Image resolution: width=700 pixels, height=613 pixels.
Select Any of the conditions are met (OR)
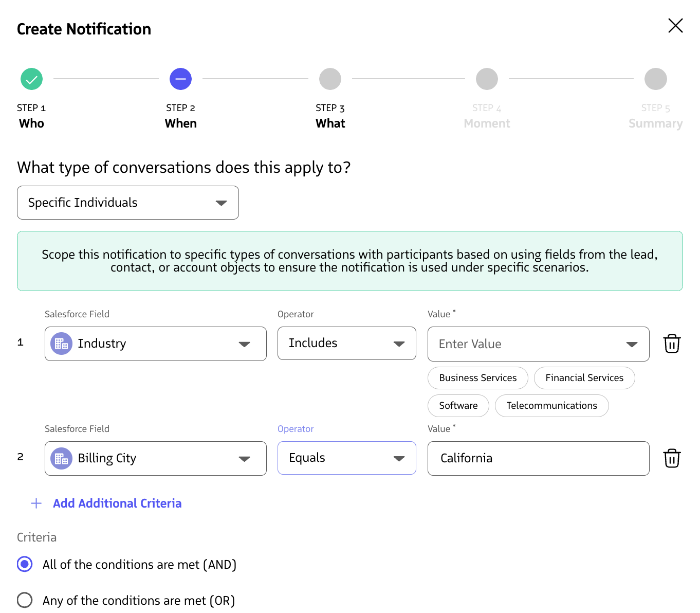[25, 600]
